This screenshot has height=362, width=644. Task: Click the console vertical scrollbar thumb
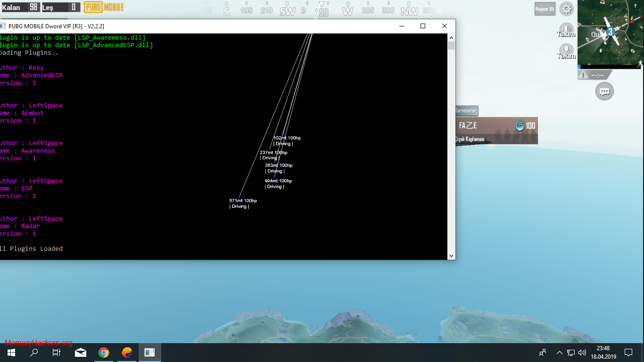pos(451,45)
